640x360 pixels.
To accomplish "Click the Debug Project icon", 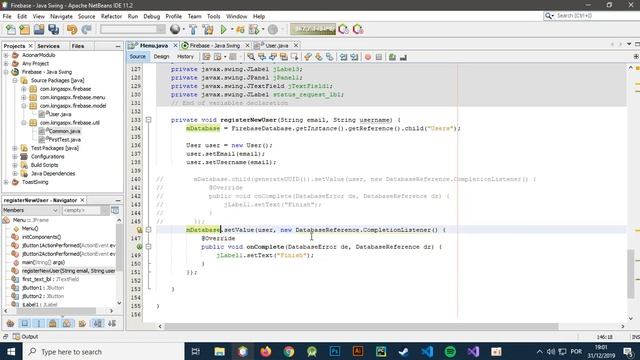I will tap(240, 29).
